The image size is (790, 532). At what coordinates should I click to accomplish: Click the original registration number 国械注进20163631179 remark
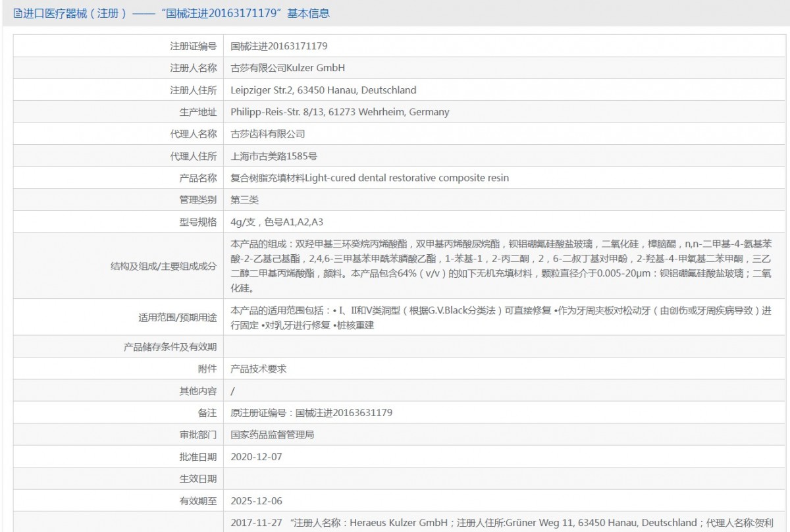point(311,413)
